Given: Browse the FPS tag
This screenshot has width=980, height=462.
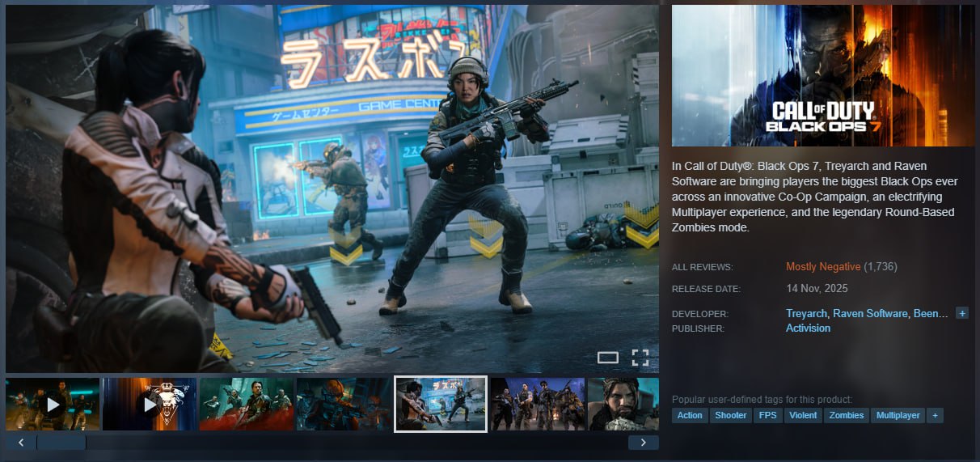Looking at the screenshot, I should pos(767,415).
